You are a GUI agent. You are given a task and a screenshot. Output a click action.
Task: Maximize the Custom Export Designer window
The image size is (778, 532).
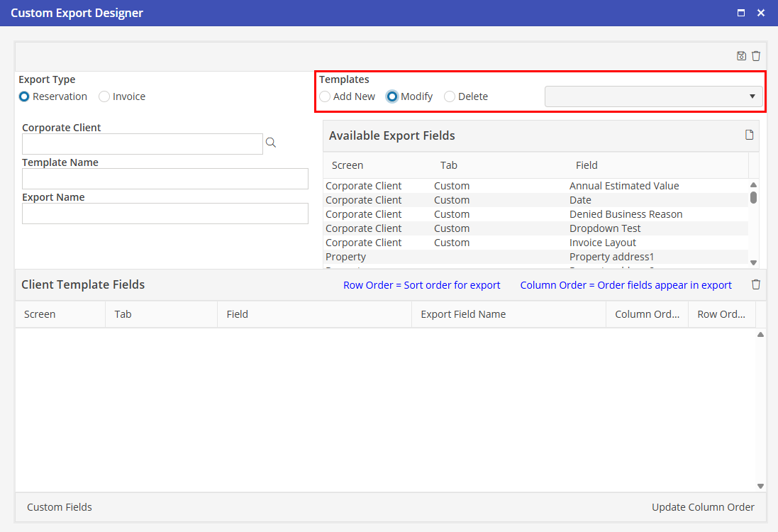(741, 13)
